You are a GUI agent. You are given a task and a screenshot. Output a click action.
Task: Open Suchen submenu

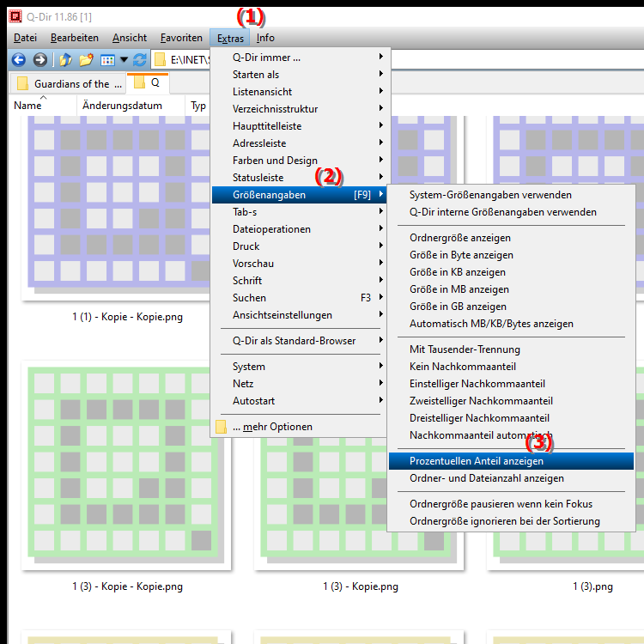pyautogui.click(x=299, y=298)
